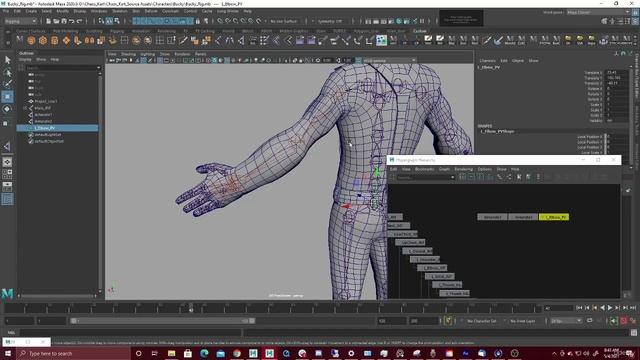
Task: Click the Windows Start button on the taskbar
Action: (x=8, y=353)
